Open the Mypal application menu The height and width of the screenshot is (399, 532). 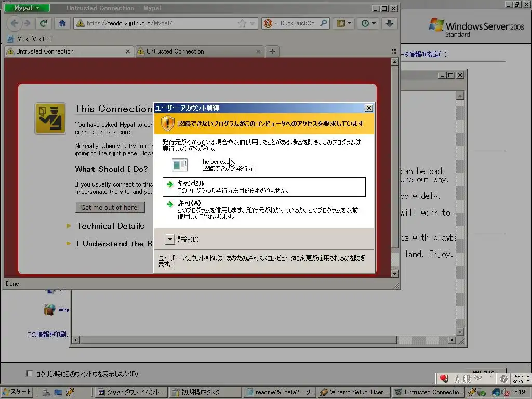click(27, 8)
